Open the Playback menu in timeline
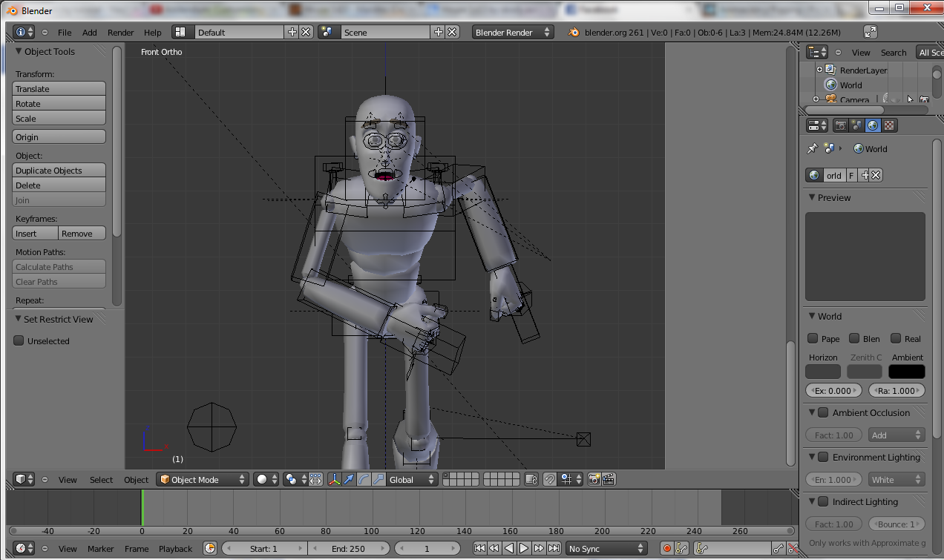 pyautogui.click(x=175, y=549)
